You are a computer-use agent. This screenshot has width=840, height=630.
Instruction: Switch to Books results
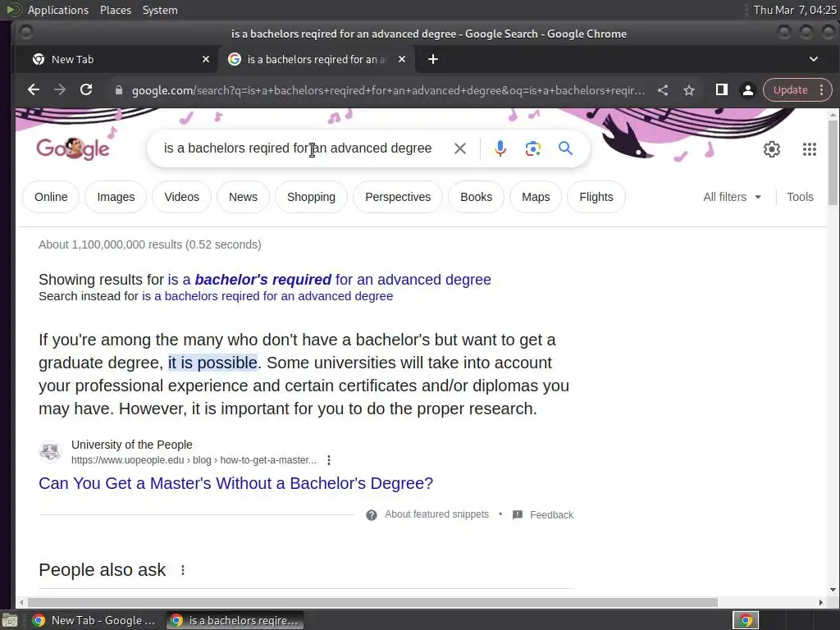(x=476, y=197)
